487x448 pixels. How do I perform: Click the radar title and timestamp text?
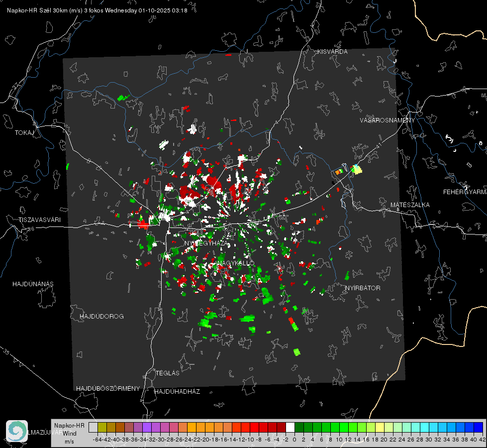pos(97,10)
